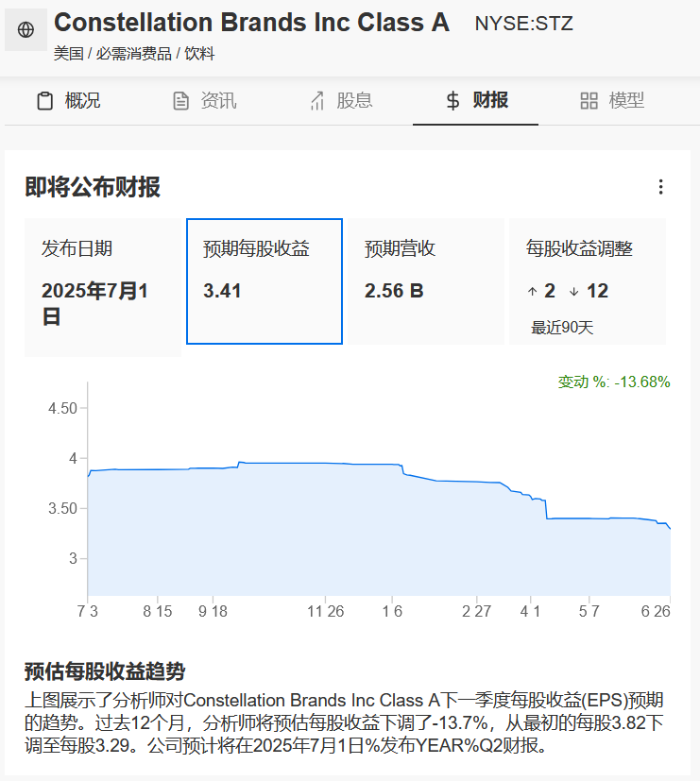Click the globe icon beside company name
Screen dimensions: 700x781
pyautogui.click(x=26, y=30)
